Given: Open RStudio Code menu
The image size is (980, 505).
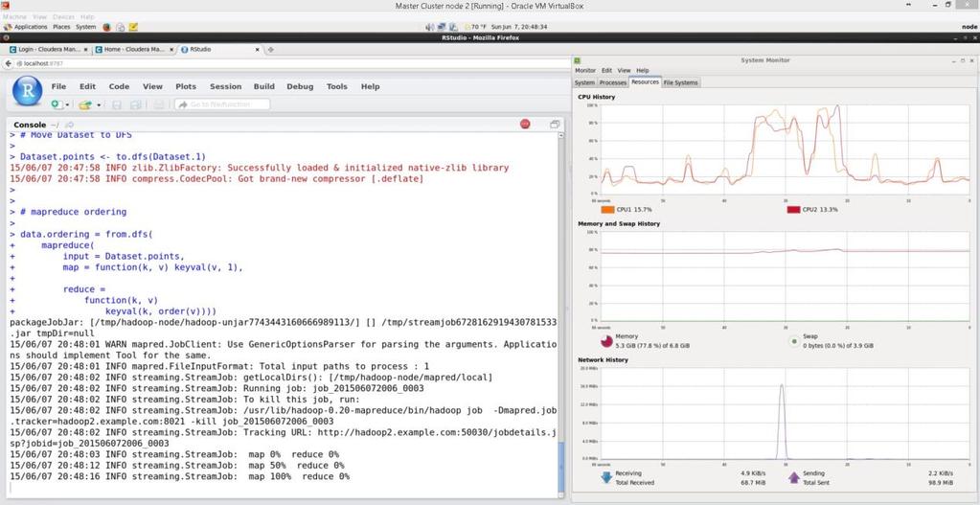Looking at the screenshot, I should [x=120, y=87].
